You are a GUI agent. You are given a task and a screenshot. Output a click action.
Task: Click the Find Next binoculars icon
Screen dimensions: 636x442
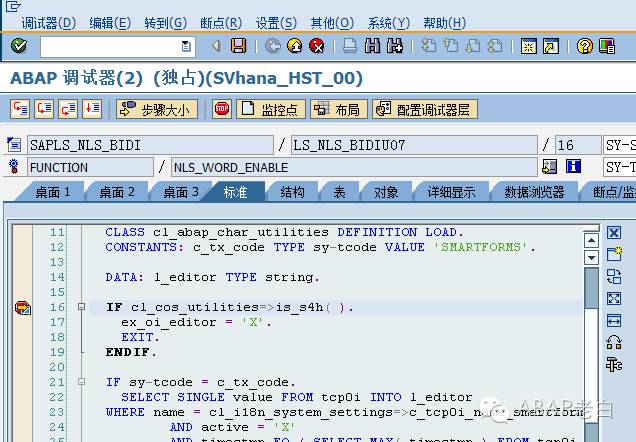pos(395,46)
